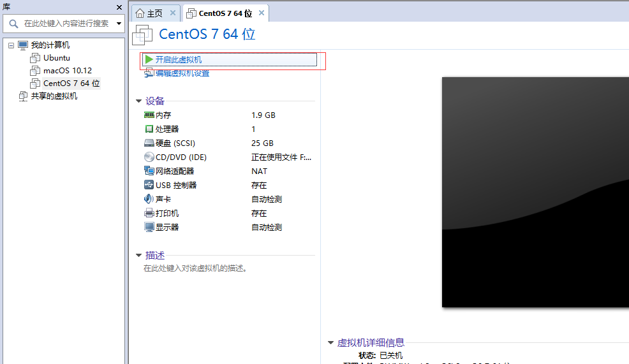Open the 硬盘 (SCSI) device entry
Viewport: 629px width, 364px height.
175,143
